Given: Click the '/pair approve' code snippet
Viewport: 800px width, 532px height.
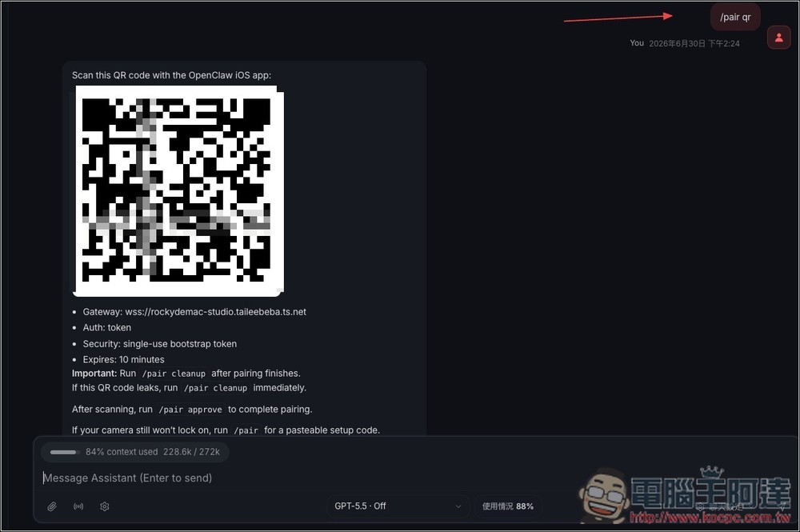Looking at the screenshot, I should pyautogui.click(x=190, y=409).
